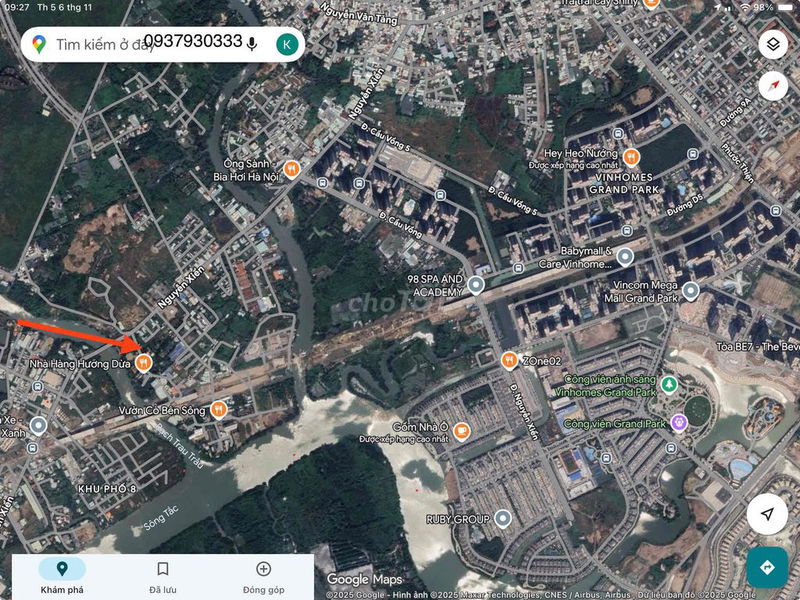Image resolution: width=800 pixels, height=600 pixels.
Task: Tap Vincom Mega Mall Grand Park marker
Action: pyautogui.click(x=691, y=290)
